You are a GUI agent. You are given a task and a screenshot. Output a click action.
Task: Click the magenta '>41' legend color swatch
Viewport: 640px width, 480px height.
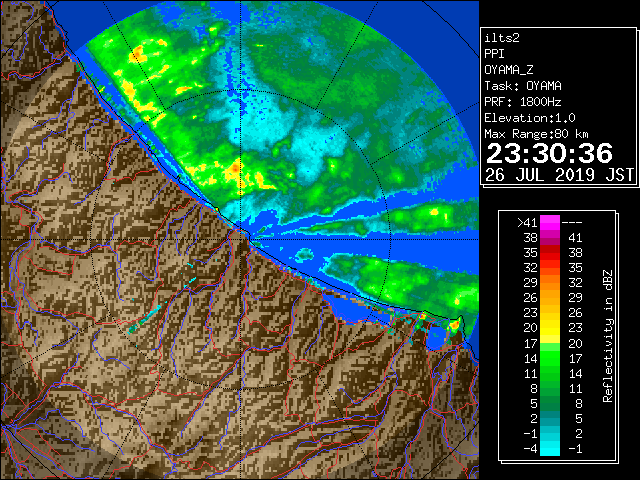click(550, 223)
